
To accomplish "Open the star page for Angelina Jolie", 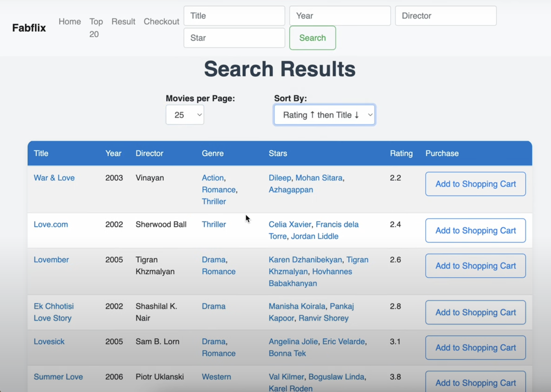I will point(293,341).
